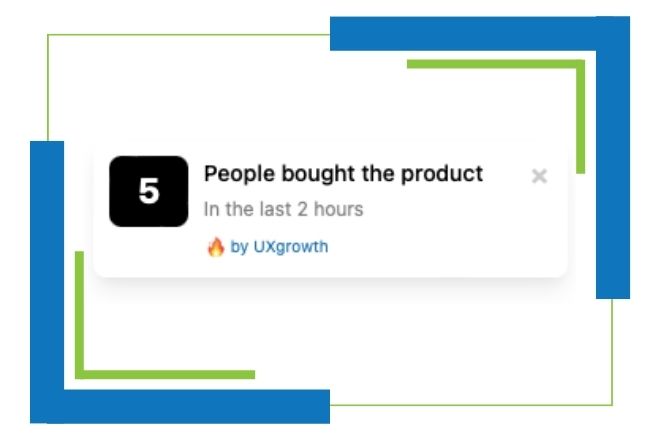Click the black badge showing 5
This screenshot has height=440, width=660.
(149, 191)
